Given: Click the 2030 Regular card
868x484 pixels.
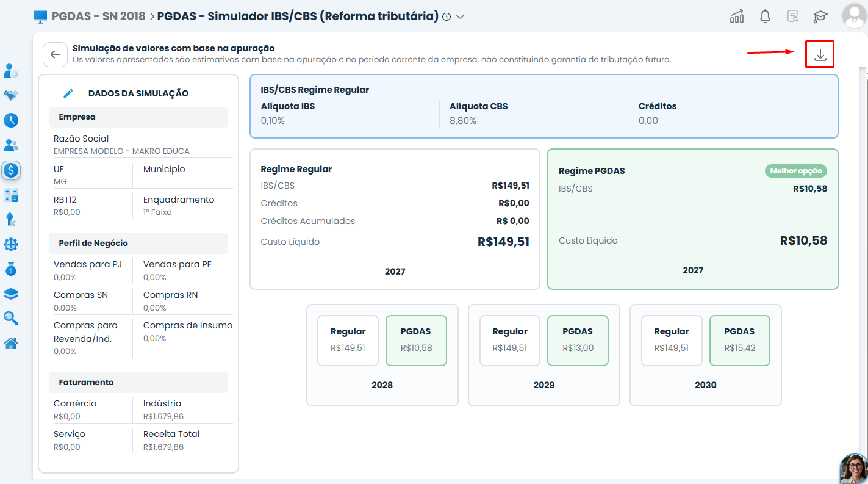Looking at the screenshot, I should coord(672,341).
